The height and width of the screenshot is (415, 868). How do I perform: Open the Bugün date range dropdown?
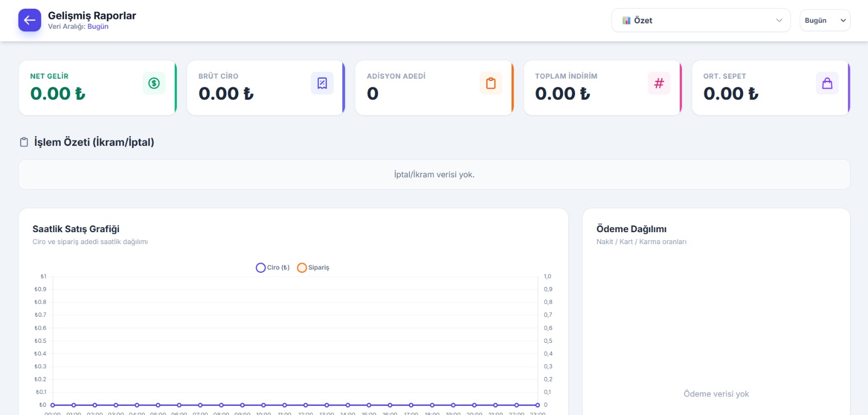[x=825, y=20]
